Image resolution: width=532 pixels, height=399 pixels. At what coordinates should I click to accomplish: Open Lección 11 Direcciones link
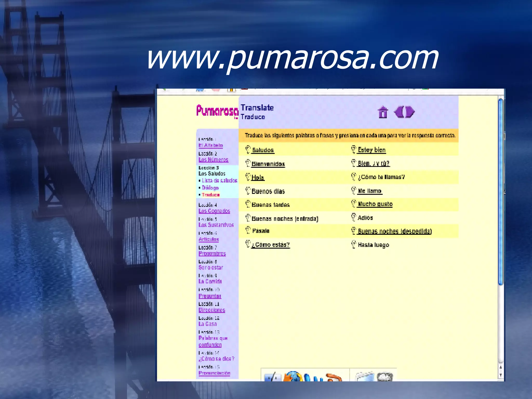212,310
